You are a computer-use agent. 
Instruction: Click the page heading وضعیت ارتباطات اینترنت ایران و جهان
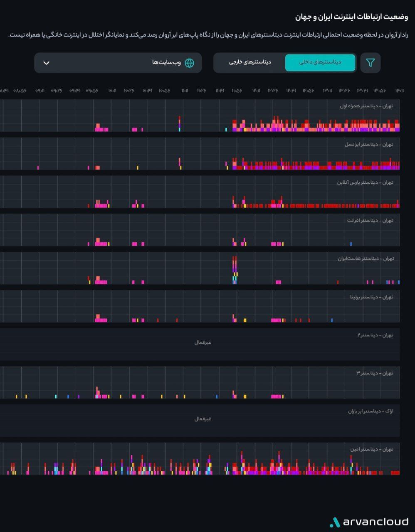tap(351, 17)
